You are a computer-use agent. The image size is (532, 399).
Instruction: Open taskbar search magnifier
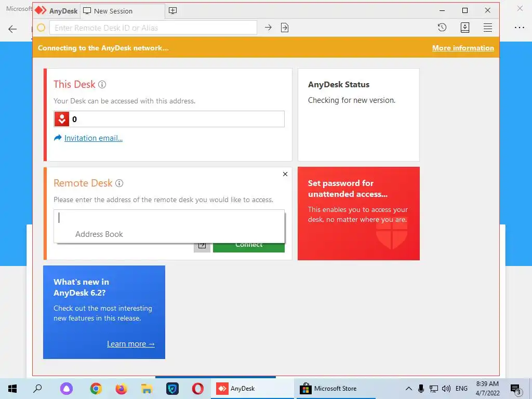[37, 389]
